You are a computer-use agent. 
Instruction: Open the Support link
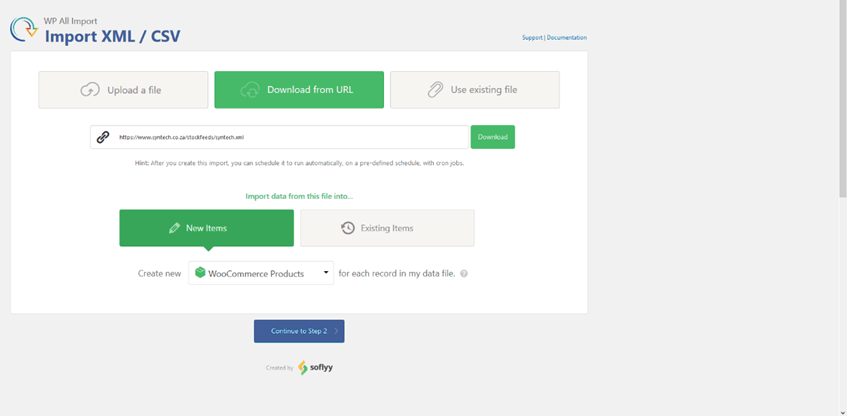point(532,38)
